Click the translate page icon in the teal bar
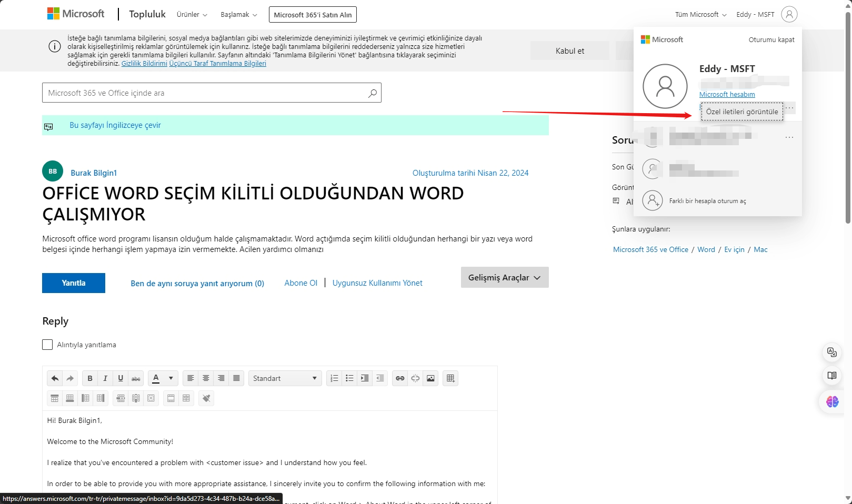The height and width of the screenshot is (504, 852). click(x=48, y=126)
